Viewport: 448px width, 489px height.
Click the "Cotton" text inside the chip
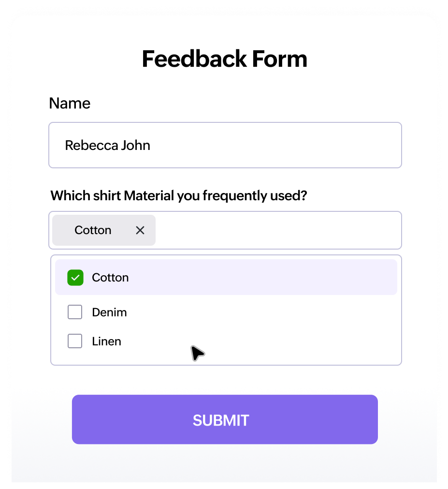coord(93,230)
